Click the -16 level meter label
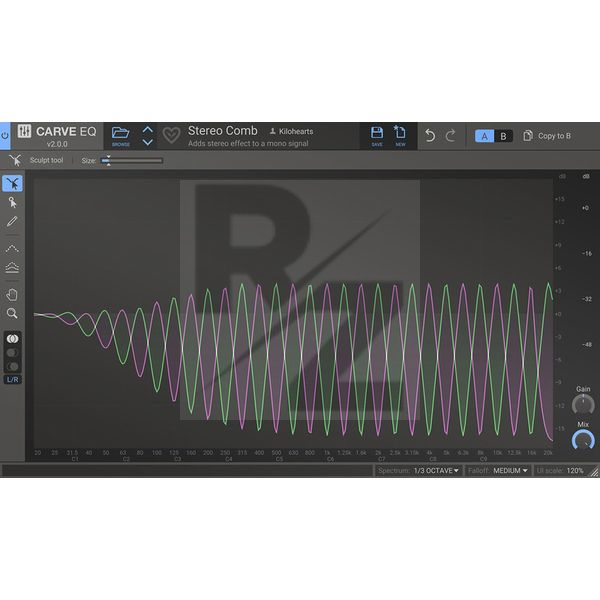The image size is (600, 600). coord(587,253)
